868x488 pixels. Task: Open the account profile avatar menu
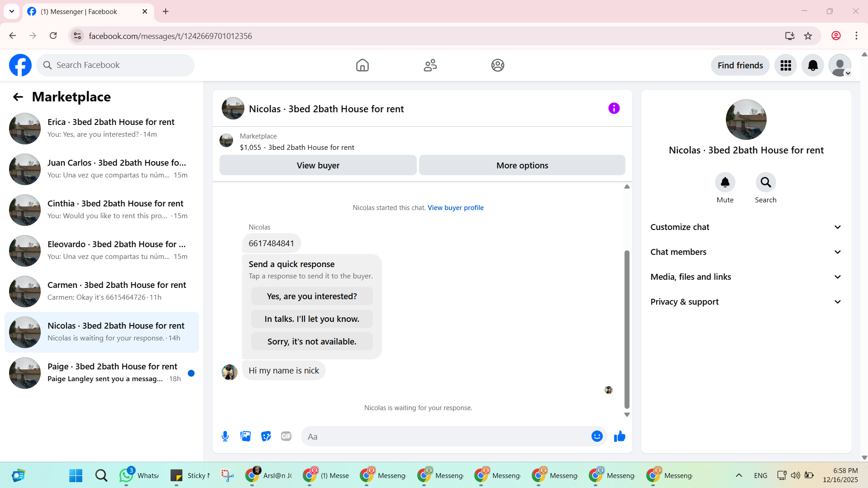coord(840,65)
